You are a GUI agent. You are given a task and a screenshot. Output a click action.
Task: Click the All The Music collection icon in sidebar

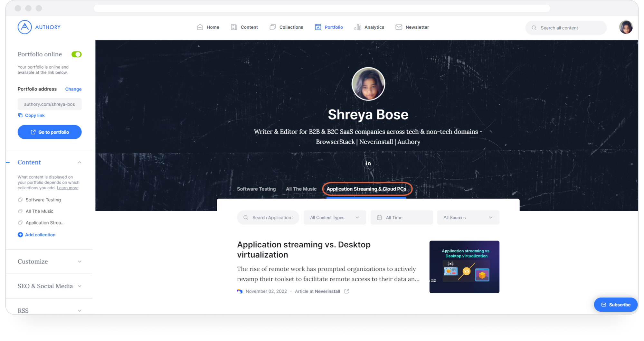click(x=20, y=211)
